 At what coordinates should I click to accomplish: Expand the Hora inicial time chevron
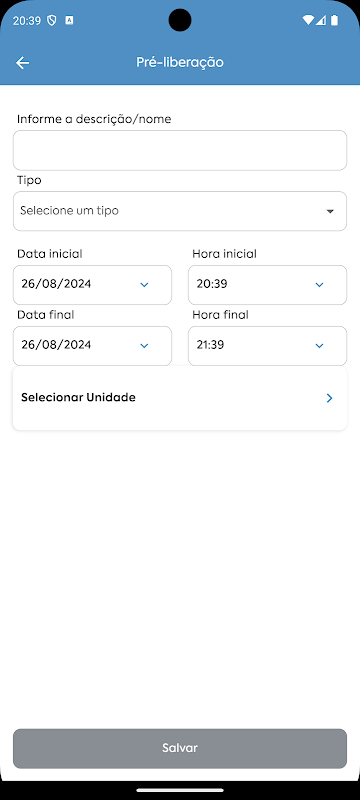[320, 285]
